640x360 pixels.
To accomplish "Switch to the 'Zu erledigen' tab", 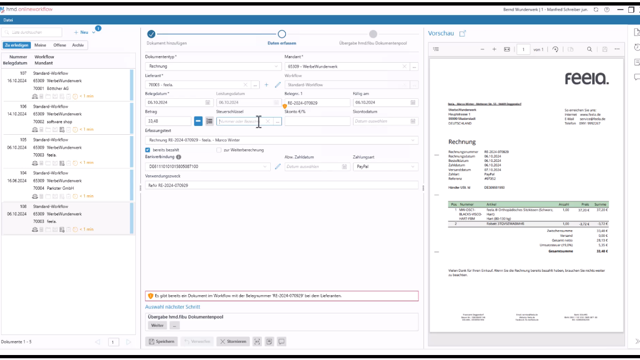I will click(x=17, y=45).
